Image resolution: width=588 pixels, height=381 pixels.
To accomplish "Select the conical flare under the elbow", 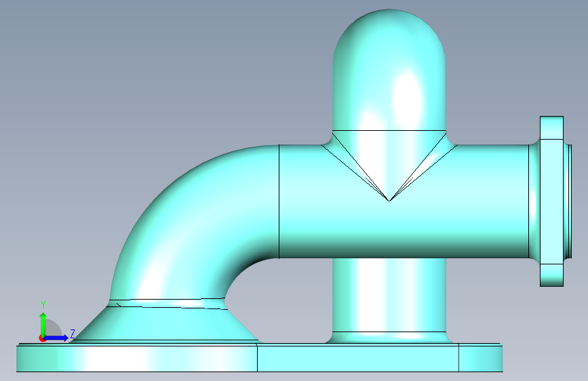I will (x=167, y=323).
